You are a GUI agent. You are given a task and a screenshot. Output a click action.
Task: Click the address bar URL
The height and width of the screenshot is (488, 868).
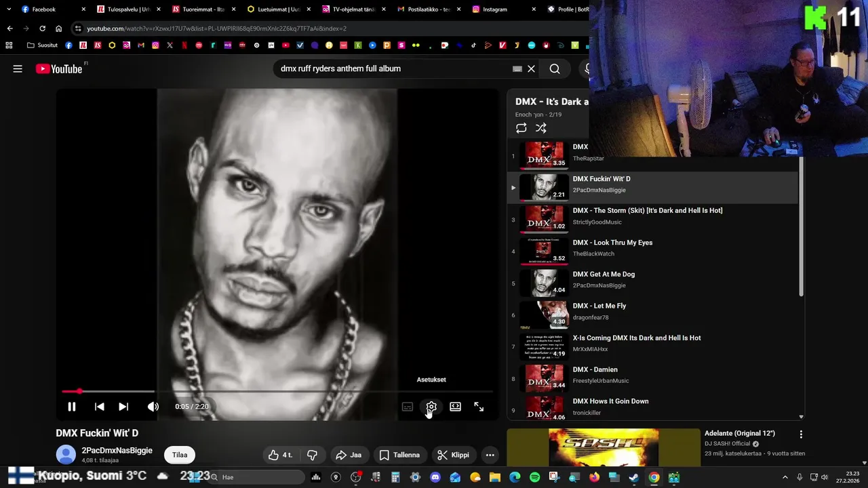tap(216, 28)
